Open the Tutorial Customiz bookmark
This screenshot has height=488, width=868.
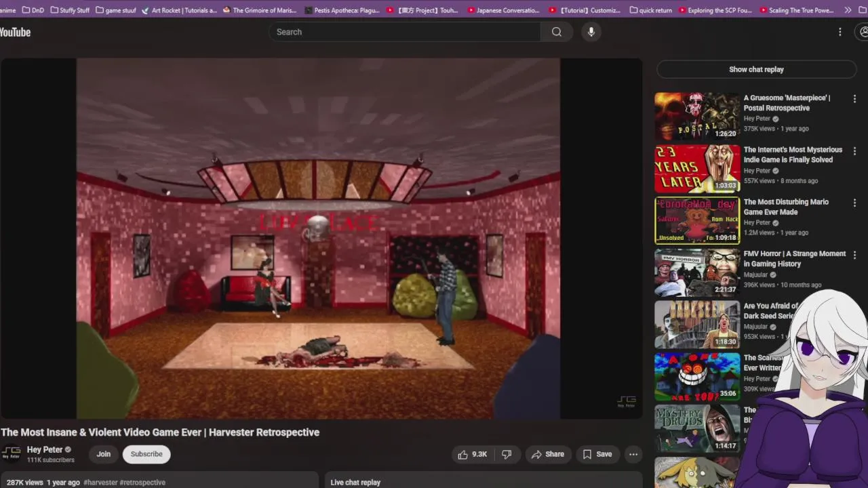point(585,10)
